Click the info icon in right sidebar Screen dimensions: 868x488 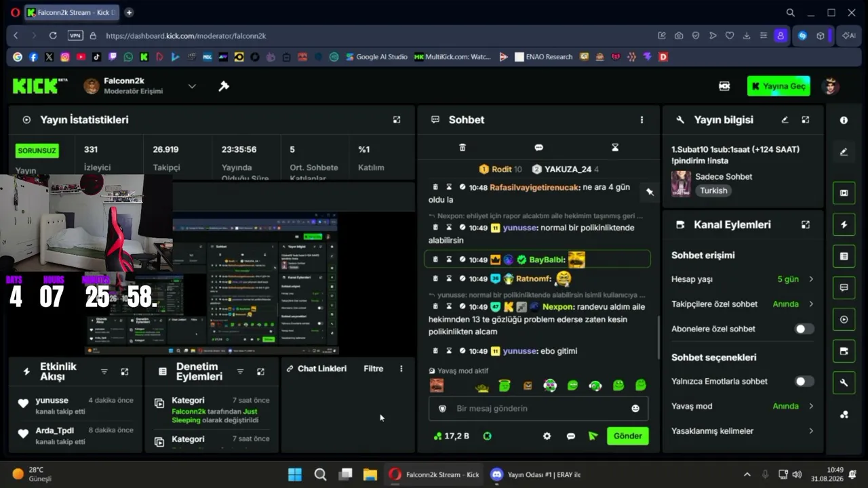[x=844, y=120]
